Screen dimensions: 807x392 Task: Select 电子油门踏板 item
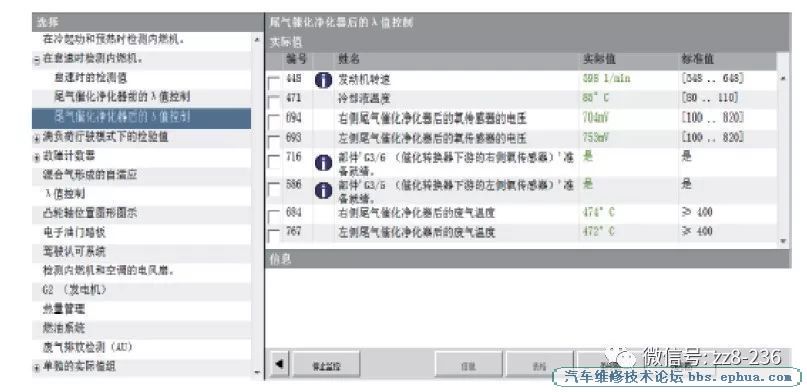(x=75, y=233)
